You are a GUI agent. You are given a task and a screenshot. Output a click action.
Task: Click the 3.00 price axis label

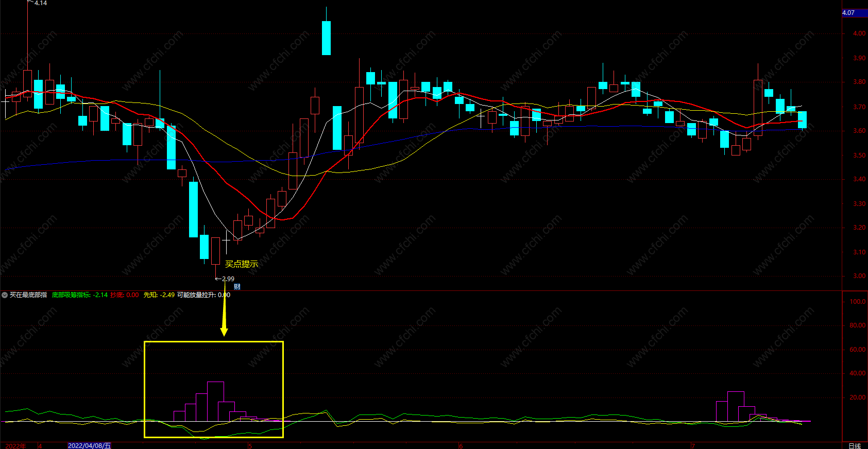859,276
